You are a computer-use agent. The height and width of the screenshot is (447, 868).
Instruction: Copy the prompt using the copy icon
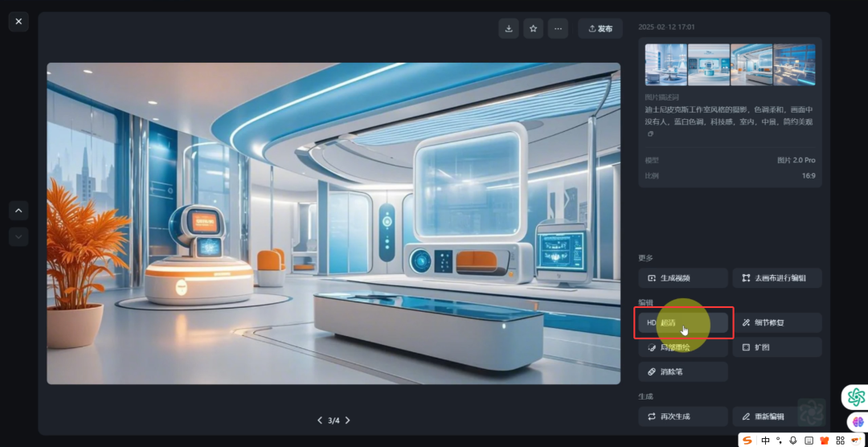click(650, 134)
